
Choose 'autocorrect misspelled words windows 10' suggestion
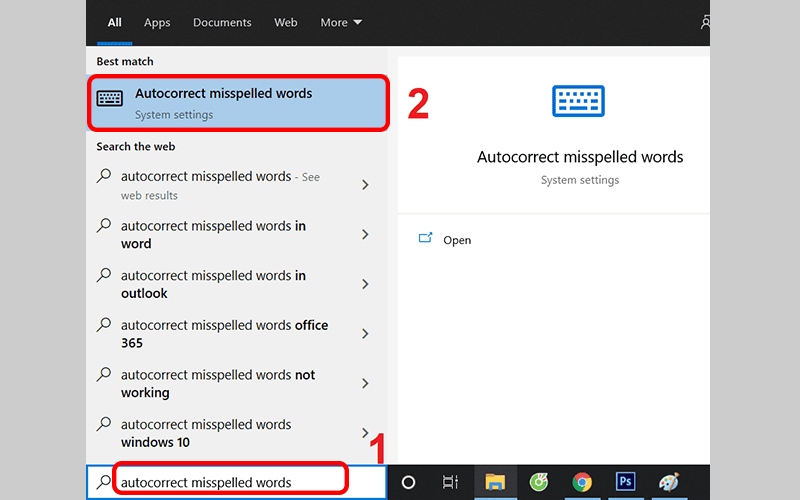click(x=206, y=433)
